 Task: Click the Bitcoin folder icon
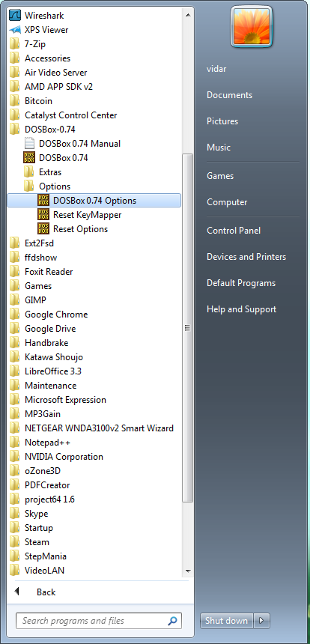pos(15,101)
